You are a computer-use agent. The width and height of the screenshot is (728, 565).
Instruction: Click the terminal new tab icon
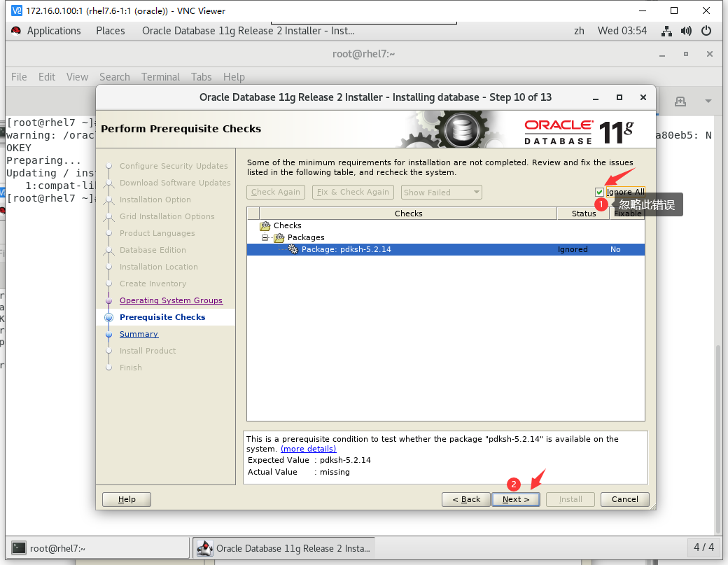tap(680, 102)
